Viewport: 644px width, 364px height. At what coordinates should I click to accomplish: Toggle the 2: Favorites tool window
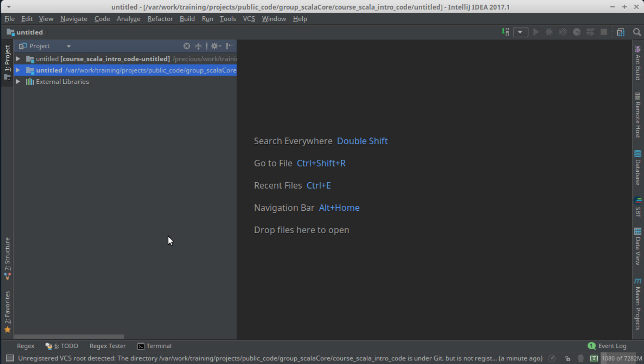coord(7,312)
